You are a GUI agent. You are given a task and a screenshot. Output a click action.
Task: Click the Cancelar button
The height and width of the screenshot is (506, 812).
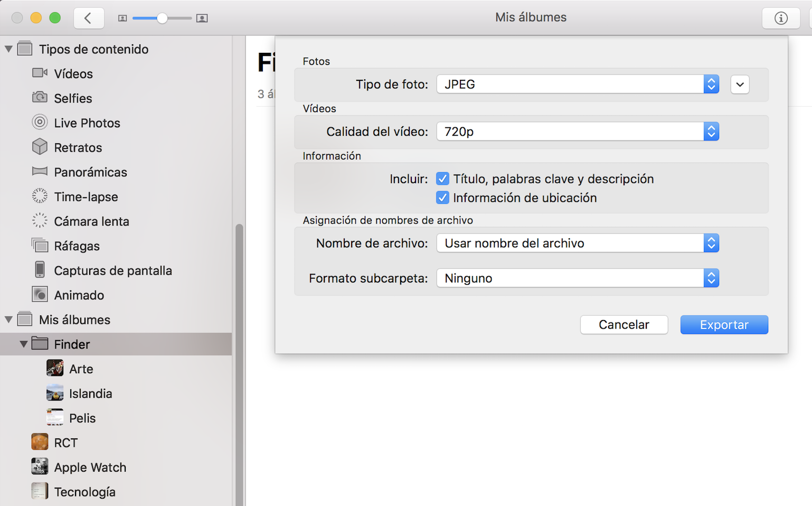pyautogui.click(x=624, y=325)
